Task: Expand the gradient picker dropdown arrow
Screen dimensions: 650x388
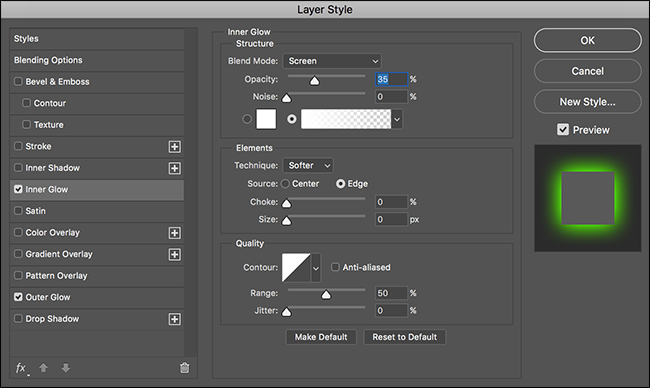Action: pos(397,119)
